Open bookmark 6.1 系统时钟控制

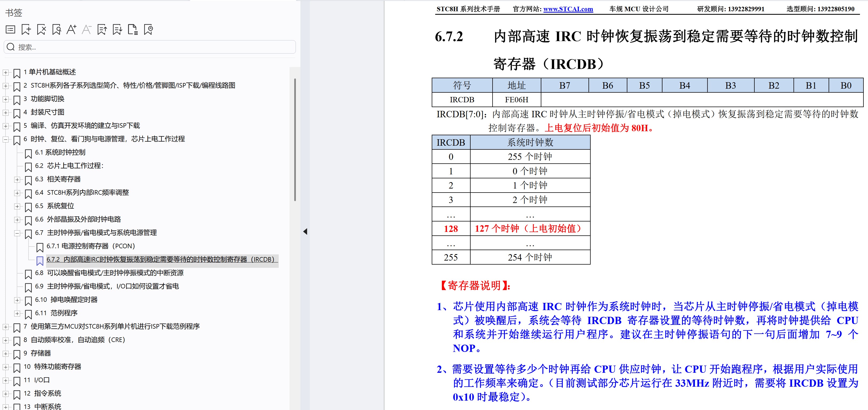[x=60, y=152]
